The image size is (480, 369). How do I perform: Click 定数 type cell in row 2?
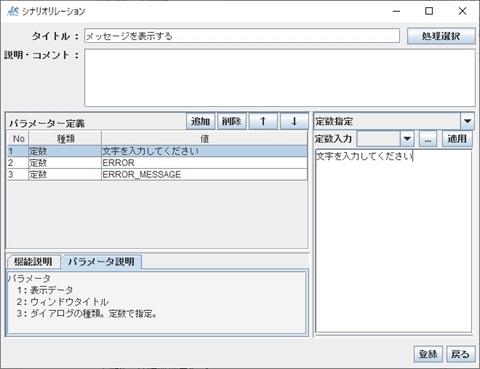click(x=65, y=163)
